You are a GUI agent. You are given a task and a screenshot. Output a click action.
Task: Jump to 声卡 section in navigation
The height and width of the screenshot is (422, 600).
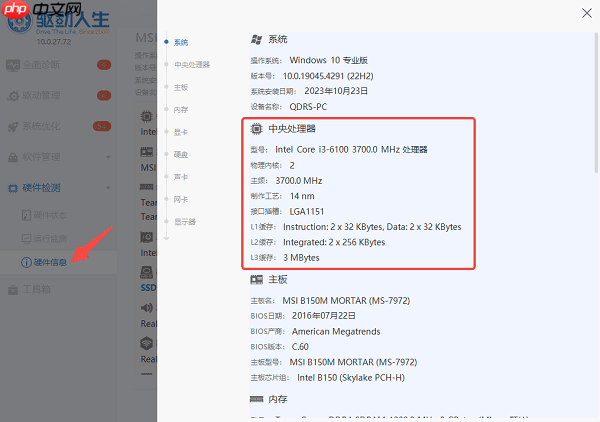click(x=181, y=177)
